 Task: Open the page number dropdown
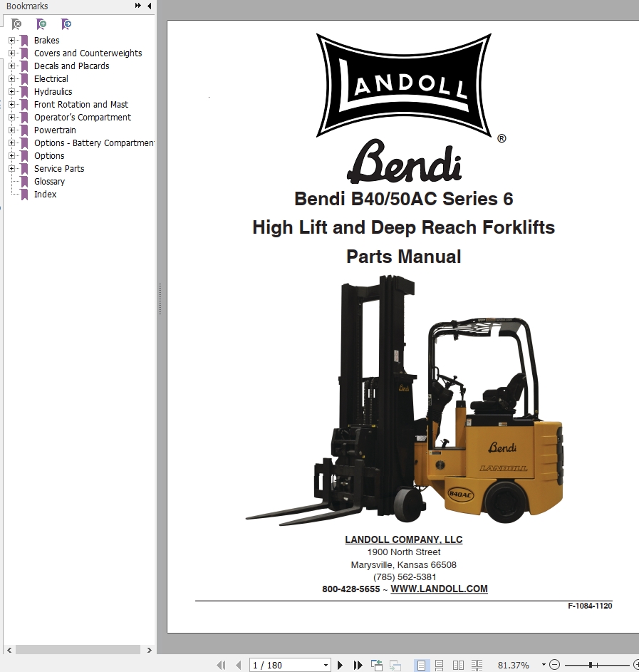point(326,665)
